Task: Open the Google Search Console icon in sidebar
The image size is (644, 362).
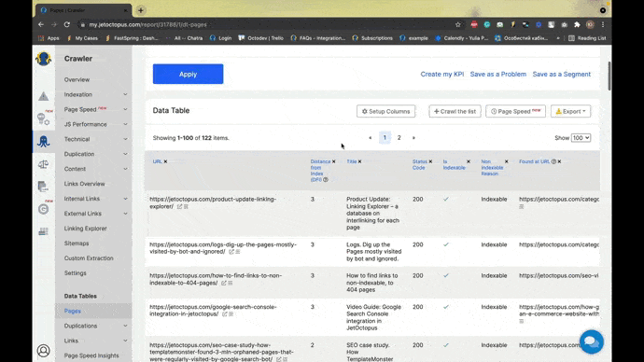Action: click(x=43, y=209)
